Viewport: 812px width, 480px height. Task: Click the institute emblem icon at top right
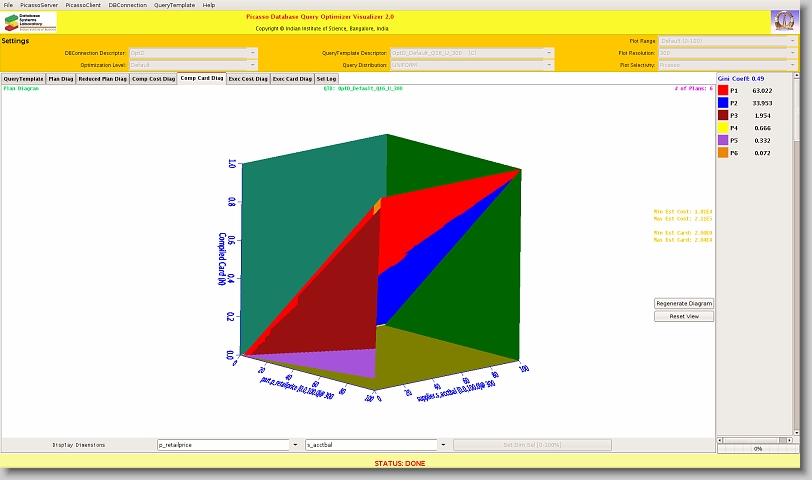784,22
